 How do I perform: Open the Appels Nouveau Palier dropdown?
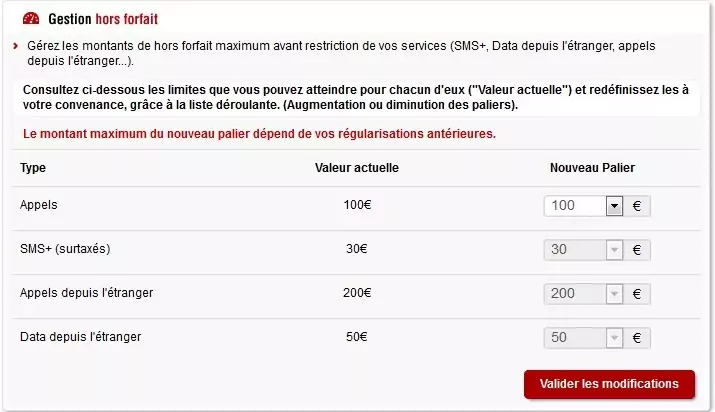pos(614,205)
